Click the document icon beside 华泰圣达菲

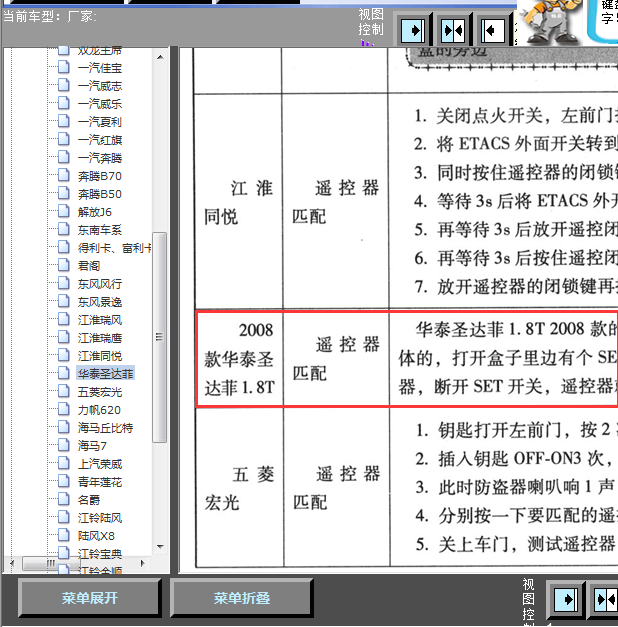(64, 373)
